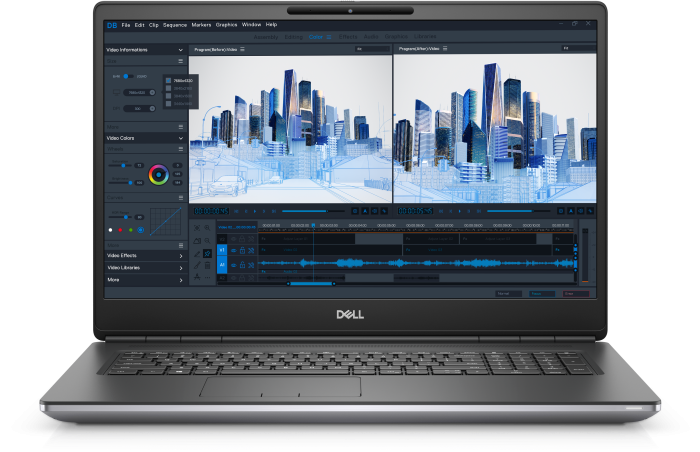
Task: Select the red curve channel dot
Action: (120, 230)
